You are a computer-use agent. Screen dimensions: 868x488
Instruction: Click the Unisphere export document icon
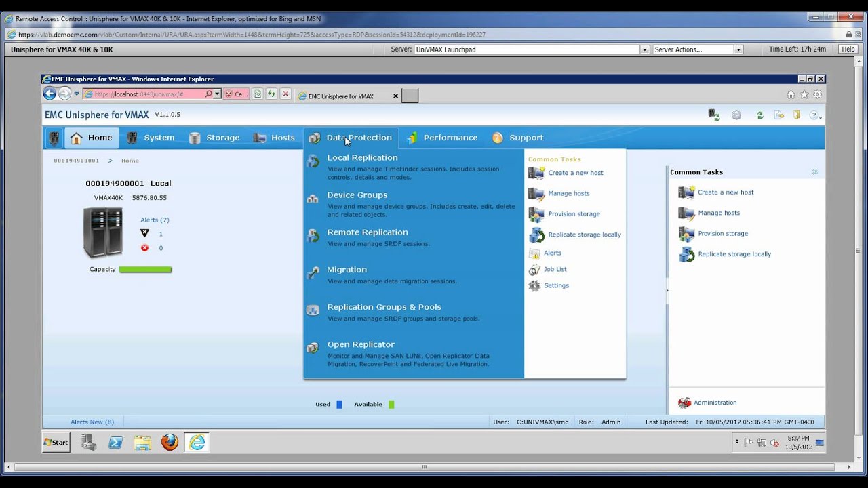tap(779, 115)
